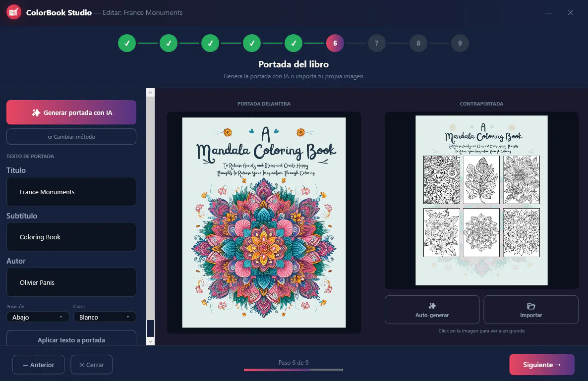Click the left panel scrollbar down arrow
The width and height of the screenshot is (588, 381).
coord(150,341)
